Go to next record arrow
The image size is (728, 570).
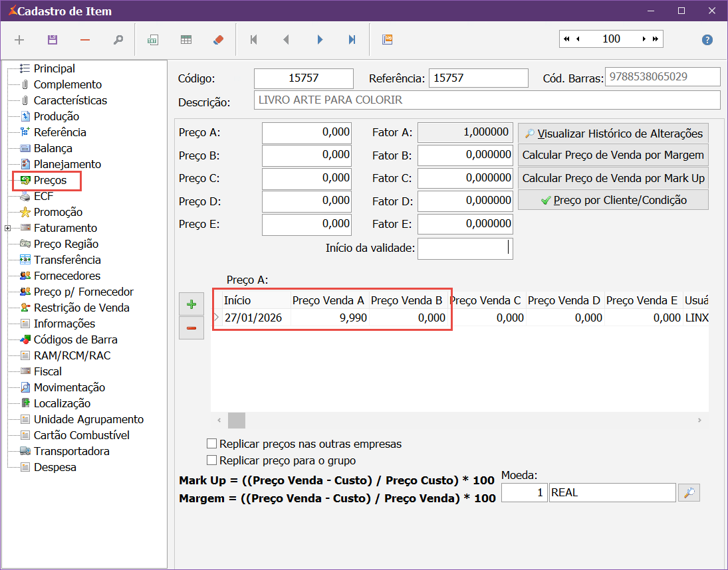(x=320, y=40)
